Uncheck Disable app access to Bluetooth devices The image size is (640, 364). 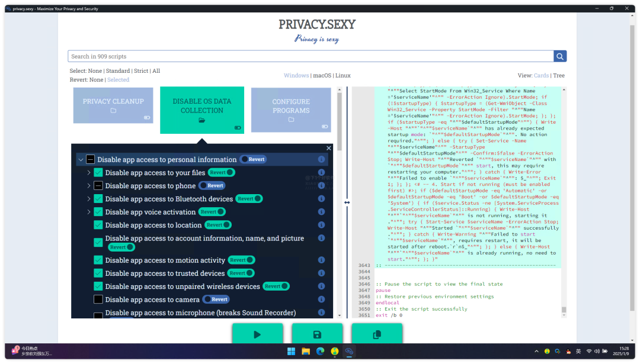tap(98, 198)
